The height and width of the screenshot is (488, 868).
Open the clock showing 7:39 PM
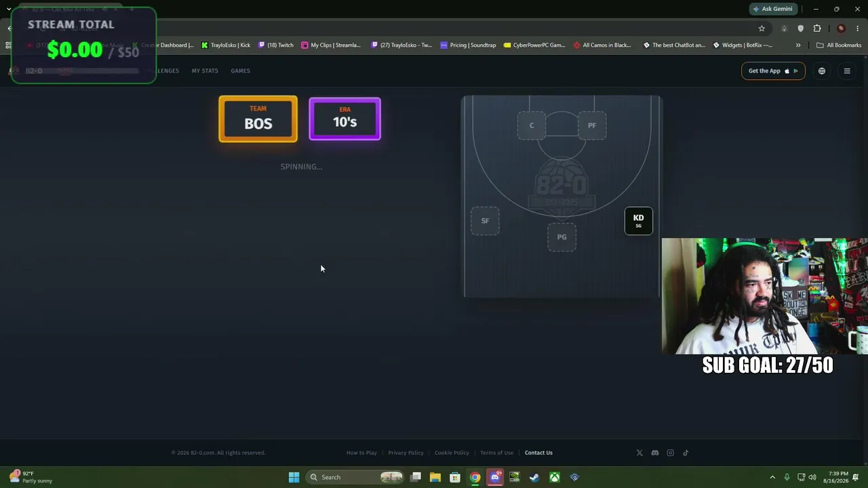[x=835, y=477]
